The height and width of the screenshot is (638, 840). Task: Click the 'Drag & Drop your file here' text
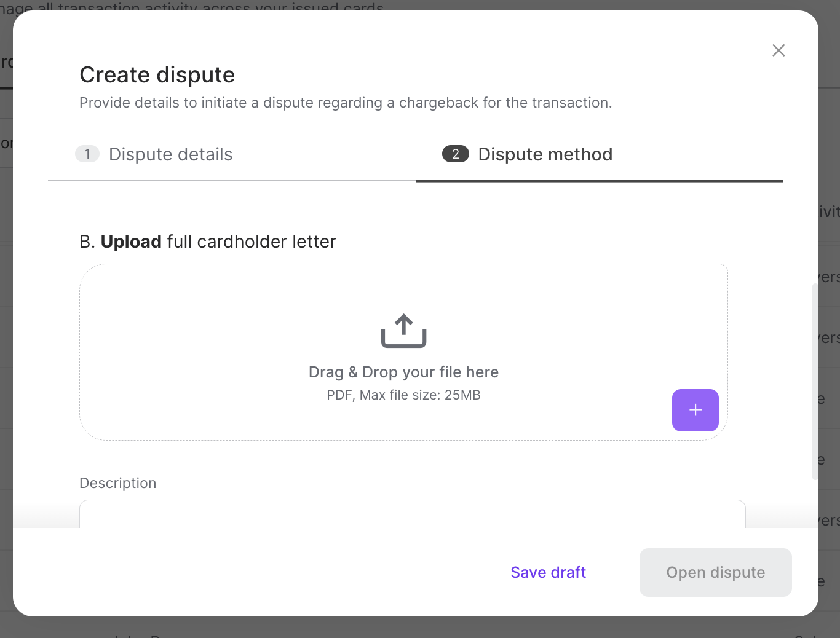(x=403, y=372)
